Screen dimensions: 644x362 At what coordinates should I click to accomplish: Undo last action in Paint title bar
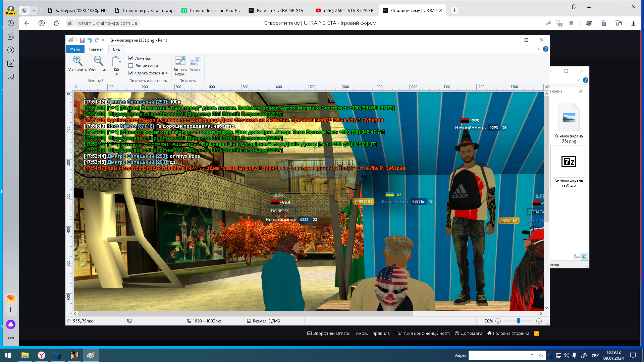click(90, 40)
